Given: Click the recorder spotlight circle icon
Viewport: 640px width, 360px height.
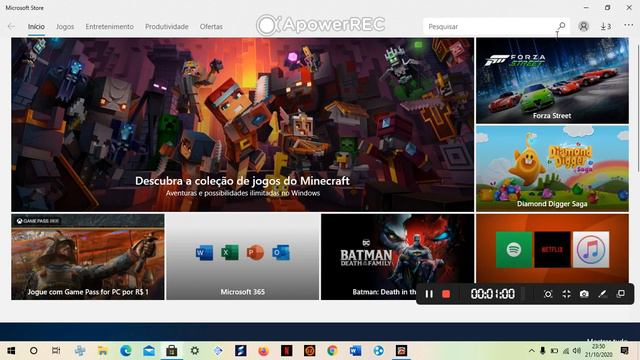Looking at the screenshot, I should pos(548,294).
